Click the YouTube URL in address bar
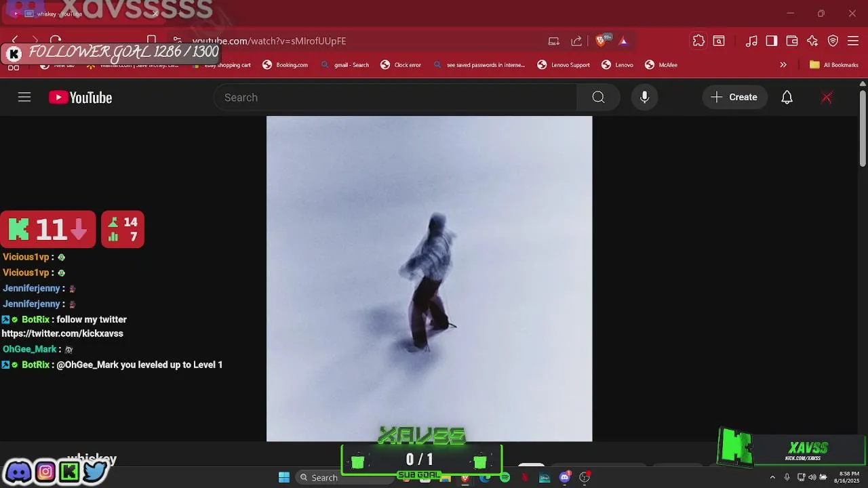This screenshot has width=868, height=488. coord(269,41)
